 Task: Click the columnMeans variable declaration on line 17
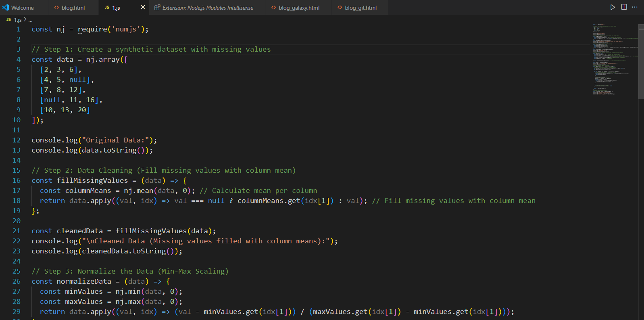point(88,190)
